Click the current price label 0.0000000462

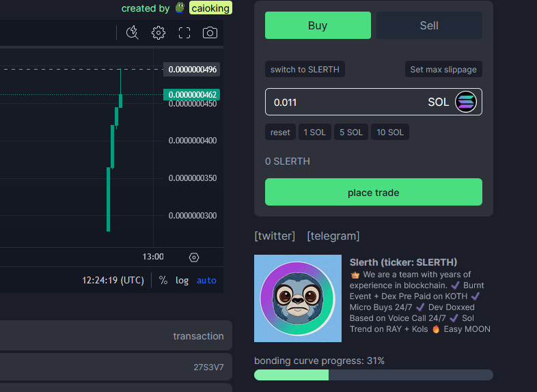192,94
